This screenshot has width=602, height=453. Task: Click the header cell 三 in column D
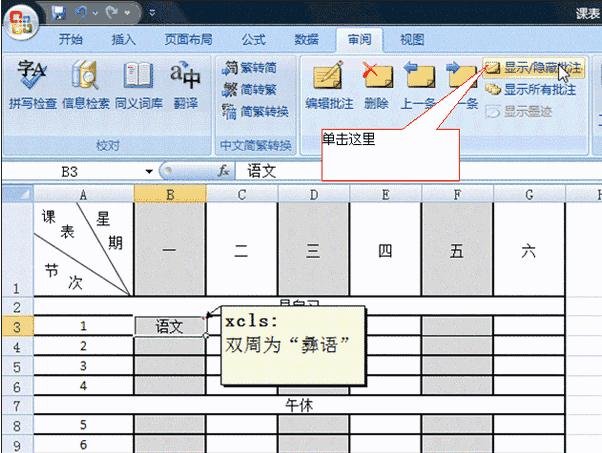(x=313, y=249)
